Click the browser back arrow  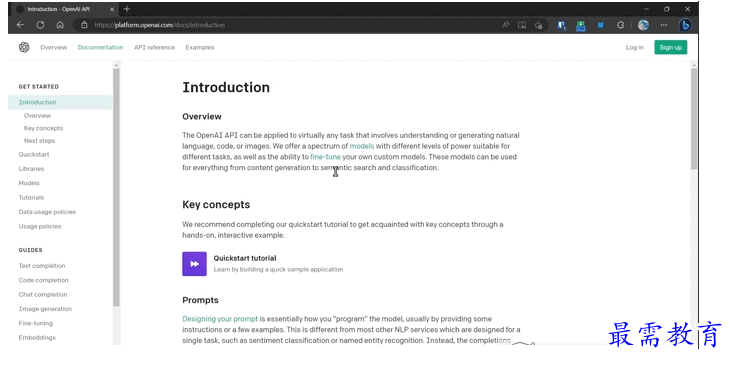[20, 25]
